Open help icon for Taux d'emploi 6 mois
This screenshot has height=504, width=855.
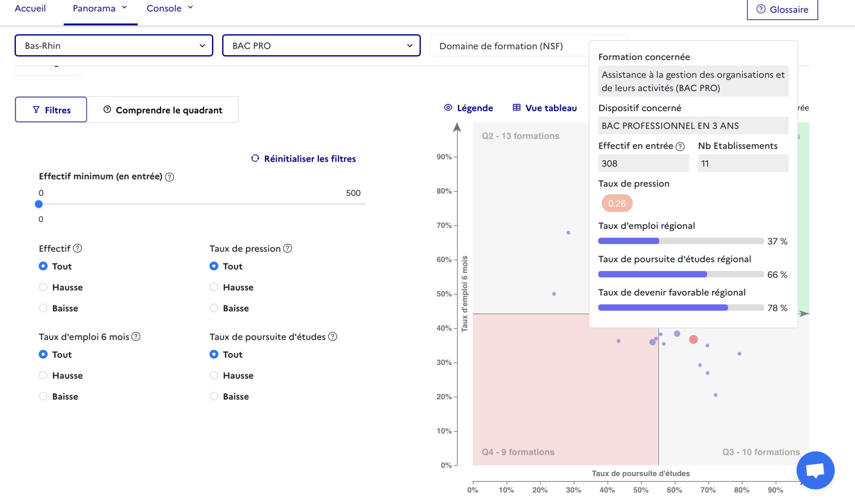[x=136, y=336]
